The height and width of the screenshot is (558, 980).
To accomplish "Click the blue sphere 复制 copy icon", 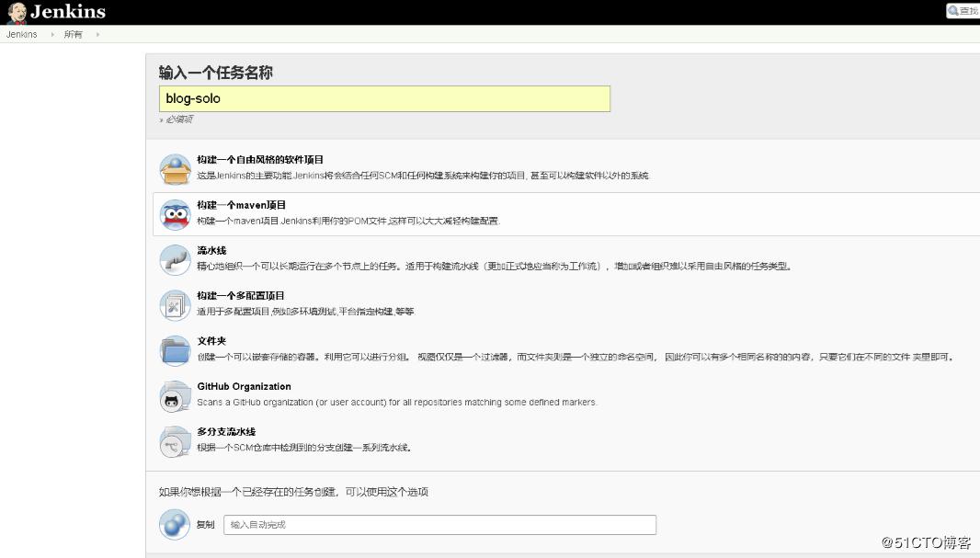I will 175,524.
